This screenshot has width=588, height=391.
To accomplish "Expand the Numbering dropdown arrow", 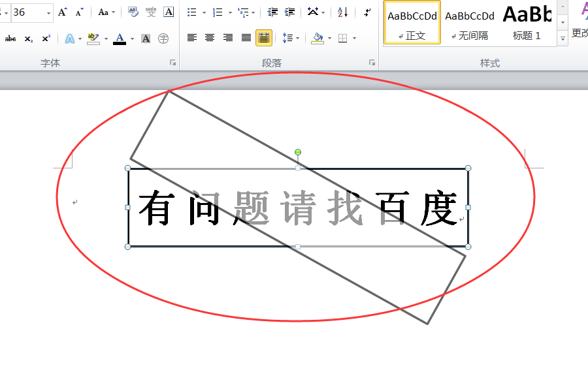I will [x=230, y=13].
